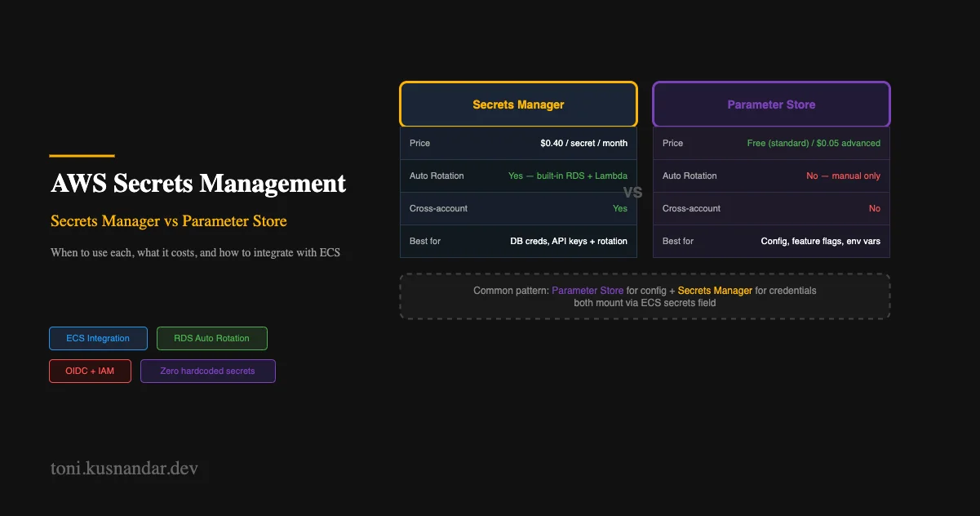Viewport: 980px width, 516px height.
Task: Click the Price label in Secrets Manager table
Action: pyautogui.click(x=419, y=143)
